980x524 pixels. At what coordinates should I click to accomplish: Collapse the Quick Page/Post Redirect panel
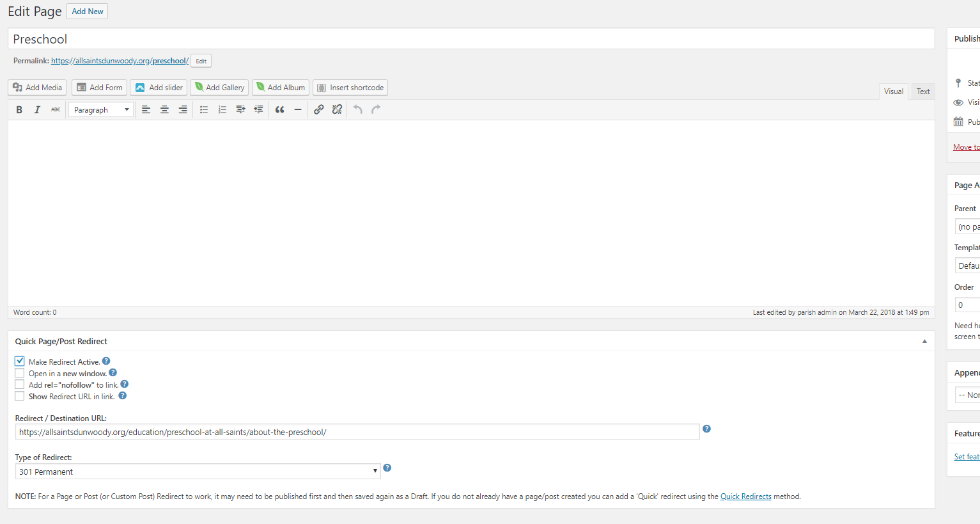pos(924,342)
